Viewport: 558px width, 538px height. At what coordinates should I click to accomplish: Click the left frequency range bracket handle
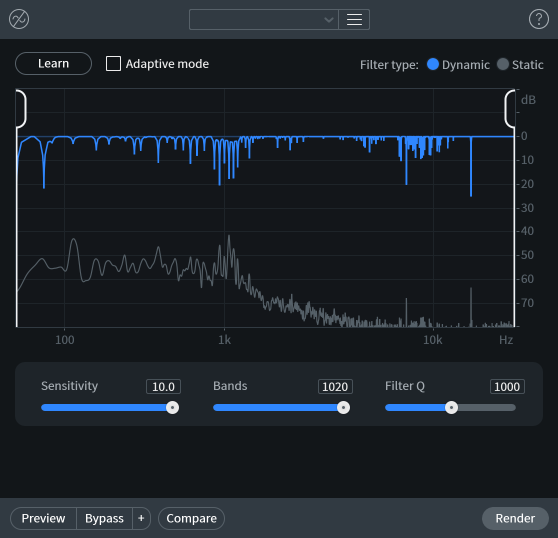(x=21, y=109)
